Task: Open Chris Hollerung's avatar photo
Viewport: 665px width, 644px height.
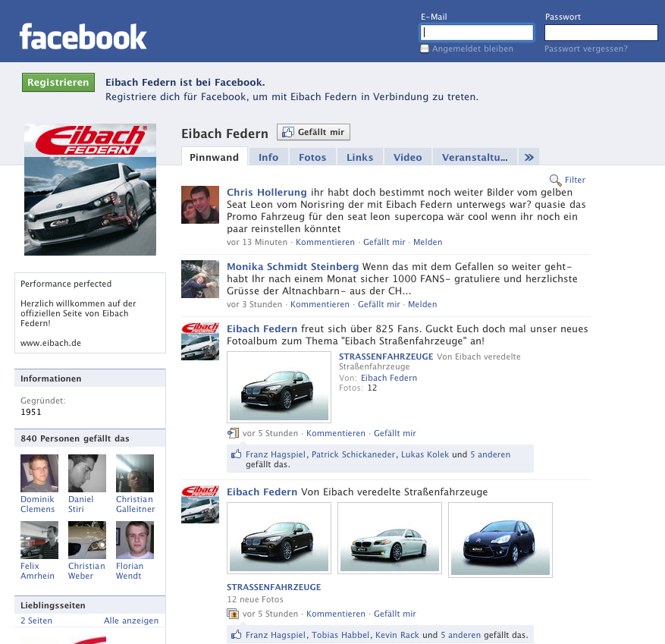Action: point(200,205)
